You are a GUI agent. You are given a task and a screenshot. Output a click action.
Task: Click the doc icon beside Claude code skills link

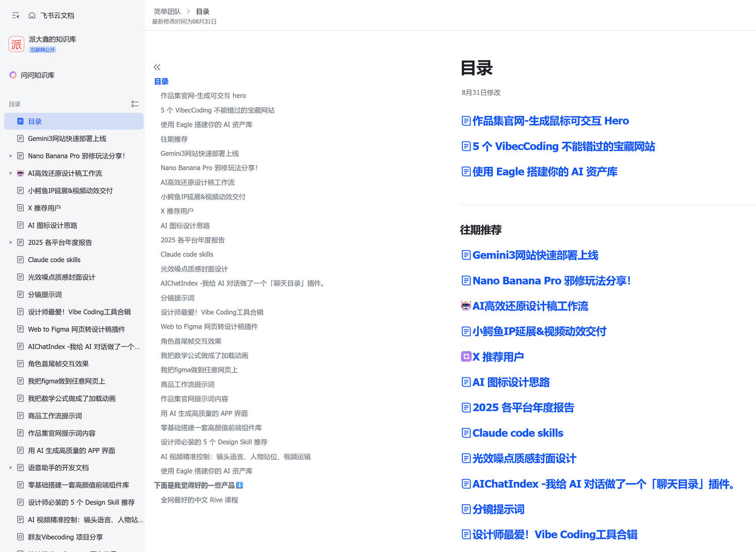[466, 433]
